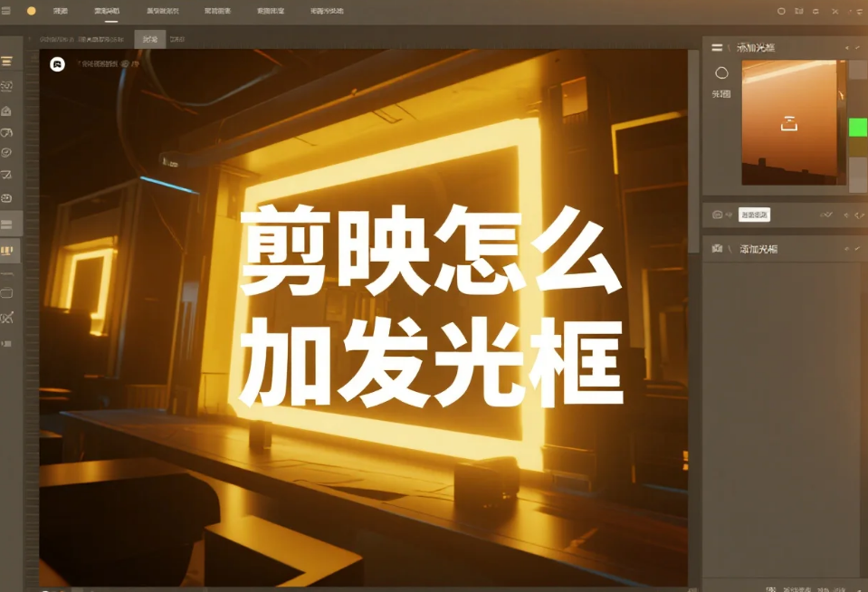Image resolution: width=868 pixels, height=592 pixels.
Task: Click the preview's vertical scrollbar
Action: click(693, 150)
